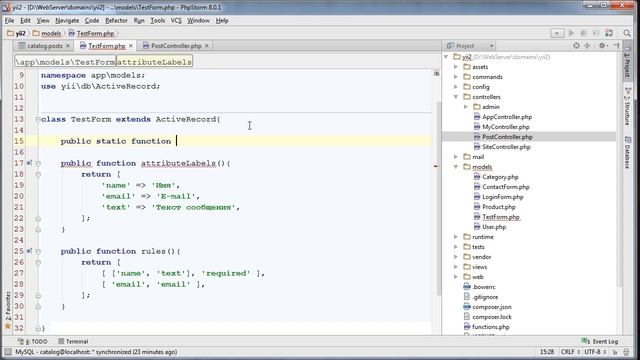Click CRLF line separator selector
Image resolution: width=640 pixels, height=360 pixels.
570,352
